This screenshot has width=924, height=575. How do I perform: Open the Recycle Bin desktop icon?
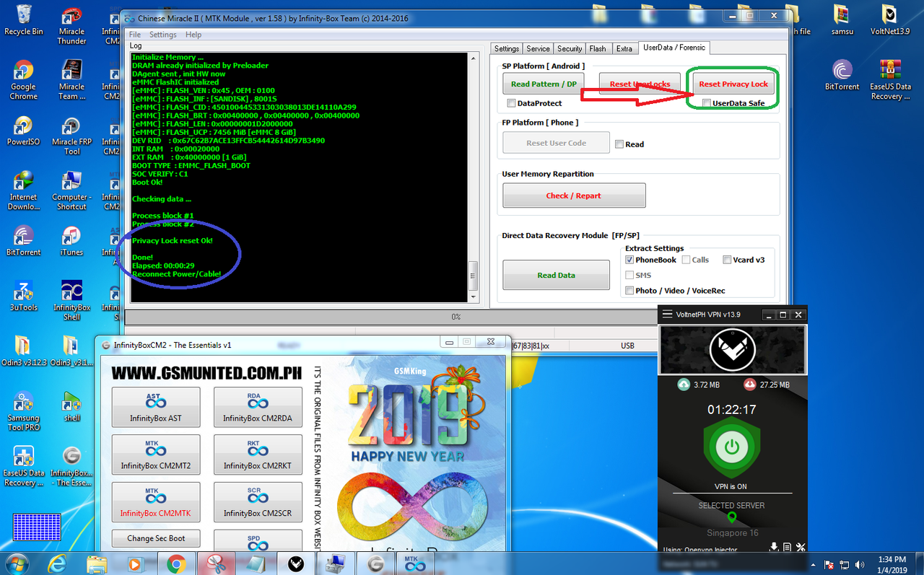tap(23, 20)
